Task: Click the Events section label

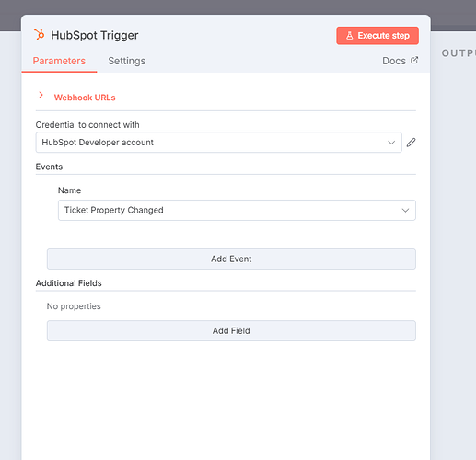Action: (x=49, y=167)
